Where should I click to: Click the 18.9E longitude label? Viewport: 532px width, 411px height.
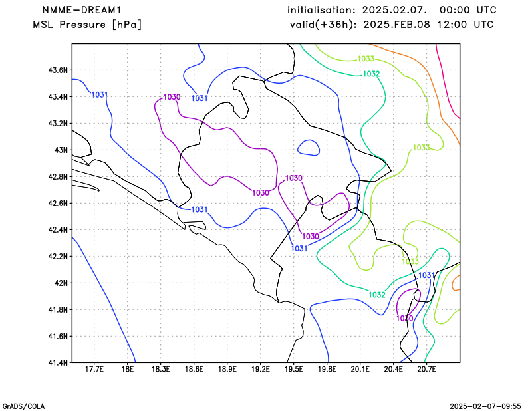(227, 370)
